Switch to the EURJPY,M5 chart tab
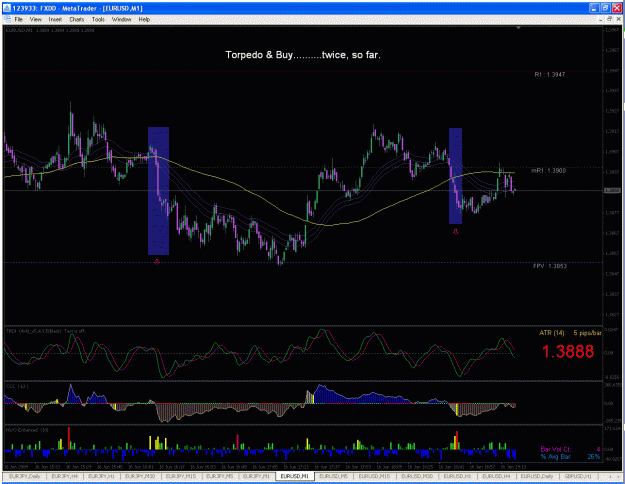Viewport: 625px width, 484px height. (x=220, y=476)
